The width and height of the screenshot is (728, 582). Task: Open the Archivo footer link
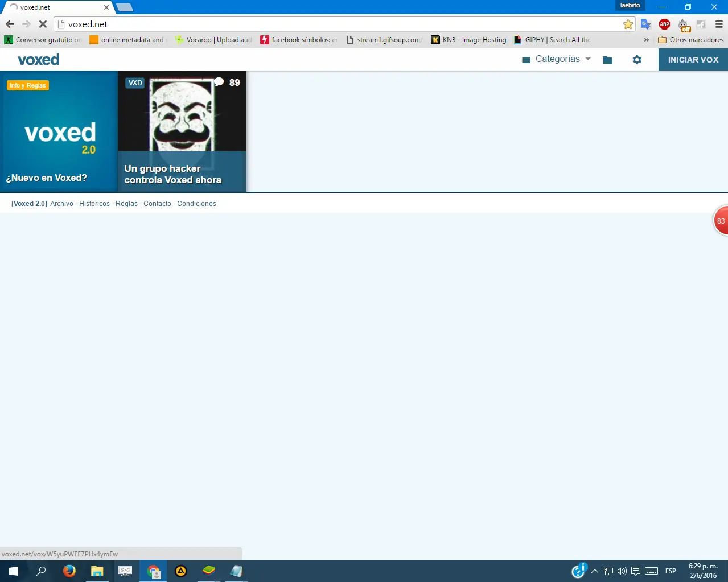(x=61, y=204)
